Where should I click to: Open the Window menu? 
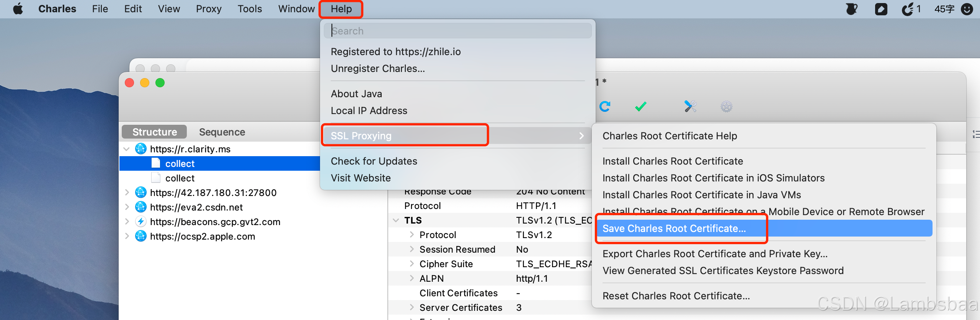pyautogui.click(x=296, y=9)
